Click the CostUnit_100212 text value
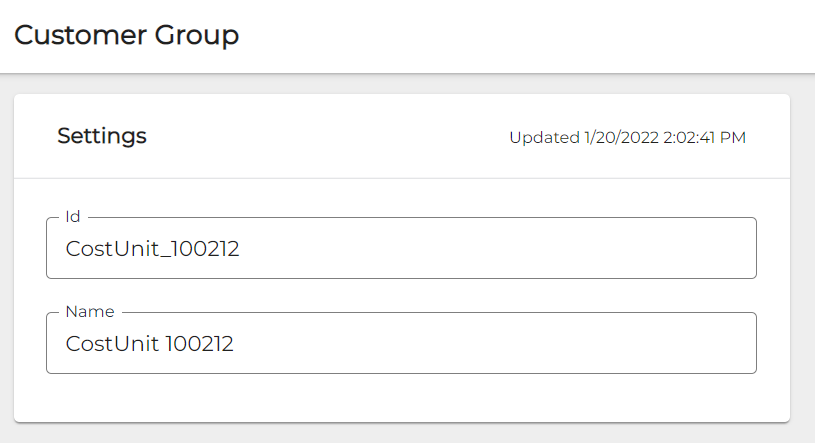 [152, 249]
